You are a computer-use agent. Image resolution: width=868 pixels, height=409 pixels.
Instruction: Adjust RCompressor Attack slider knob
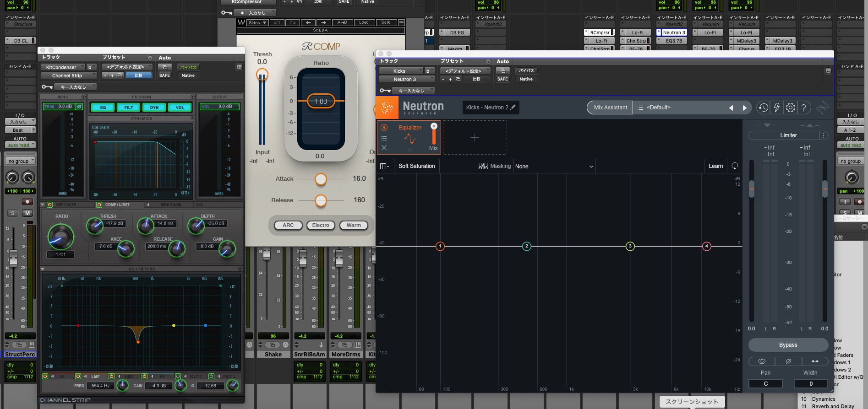click(x=321, y=179)
